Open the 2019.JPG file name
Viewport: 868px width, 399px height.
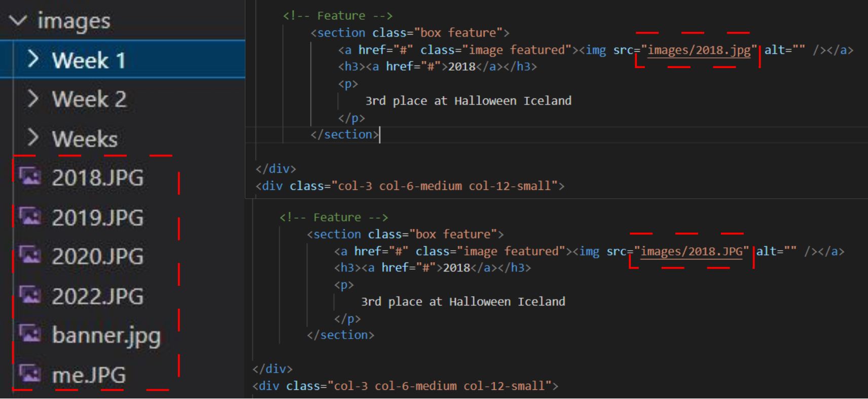click(98, 217)
